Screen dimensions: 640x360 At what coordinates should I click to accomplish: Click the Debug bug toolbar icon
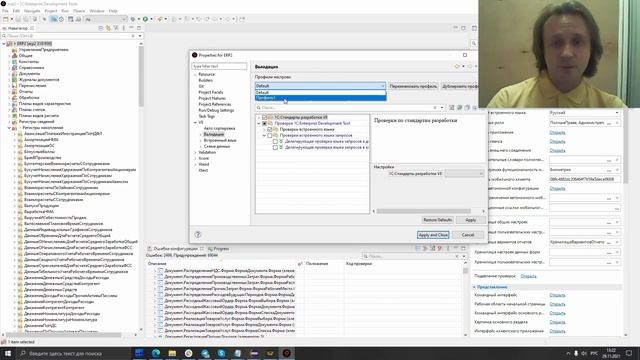click(133, 19)
